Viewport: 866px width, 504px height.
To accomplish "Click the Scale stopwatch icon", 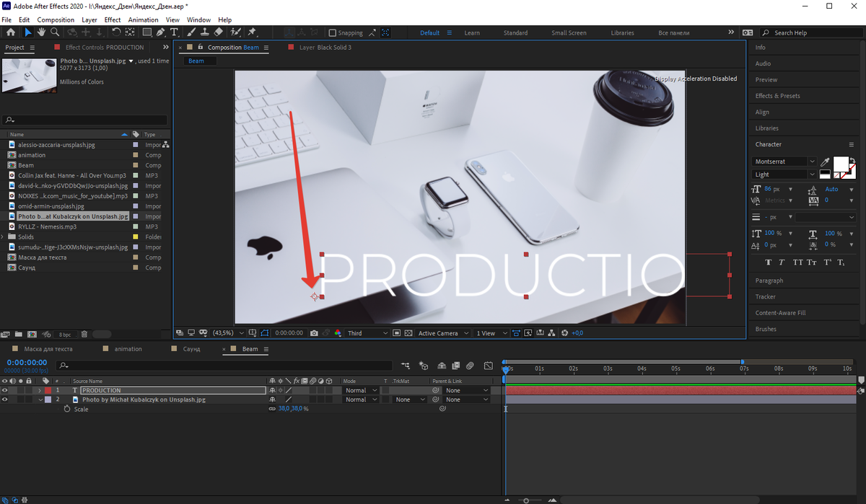I will pyautogui.click(x=67, y=409).
